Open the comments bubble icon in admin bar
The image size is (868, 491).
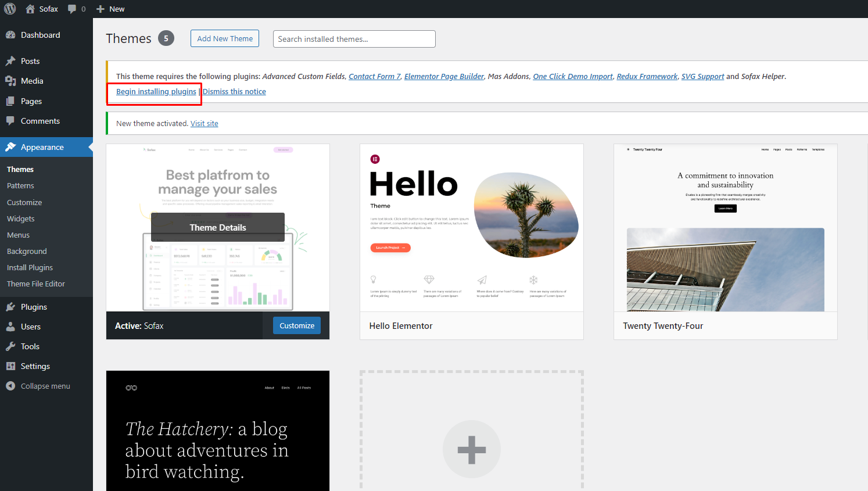[72, 9]
